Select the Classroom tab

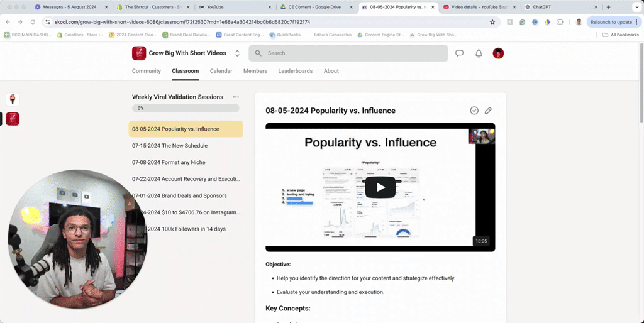(186, 71)
